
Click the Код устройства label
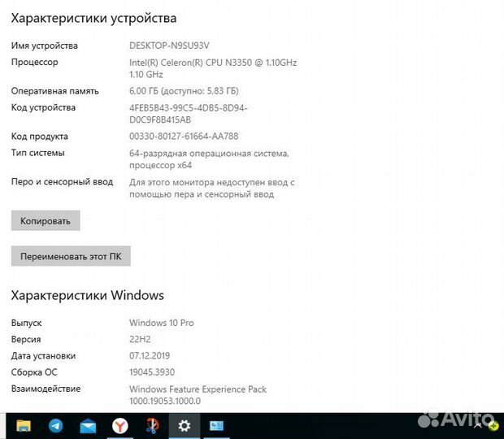43,107
